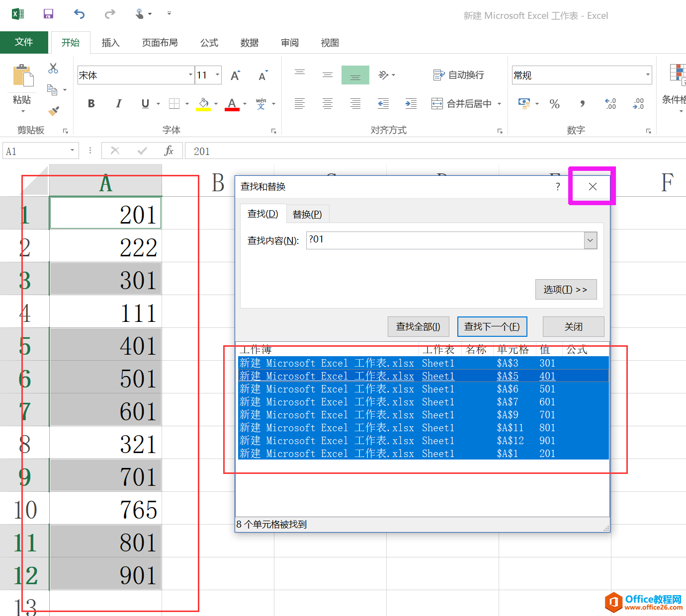Apply accounting number format icon
Screen dimensions: 686x616
coord(524,103)
